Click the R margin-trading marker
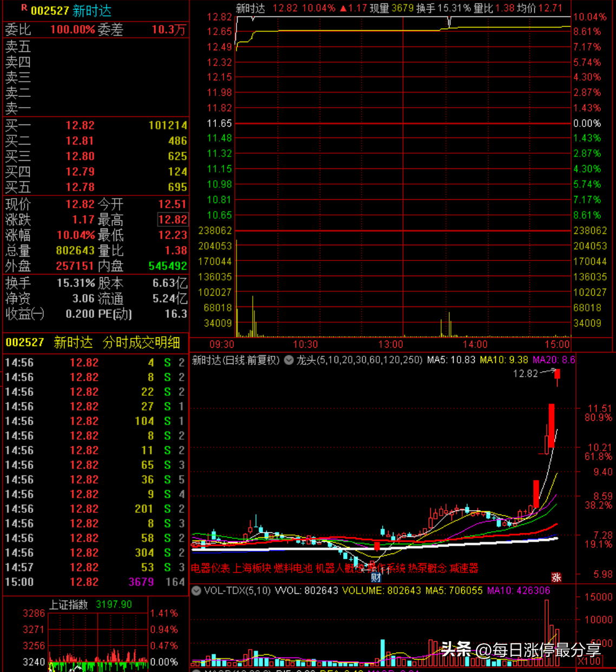This screenshot has width=616, height=672. [24, 8]
